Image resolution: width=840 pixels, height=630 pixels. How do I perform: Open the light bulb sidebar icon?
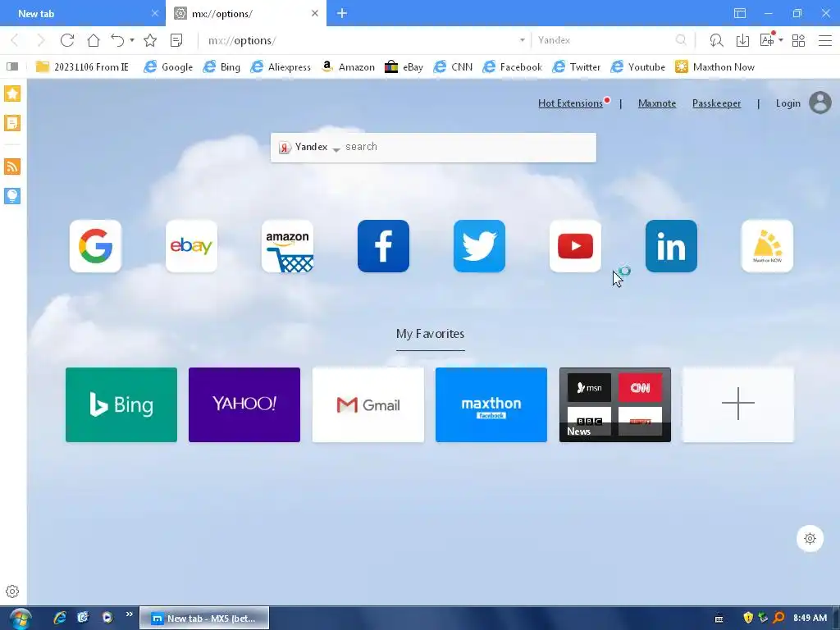coord(12,196)
